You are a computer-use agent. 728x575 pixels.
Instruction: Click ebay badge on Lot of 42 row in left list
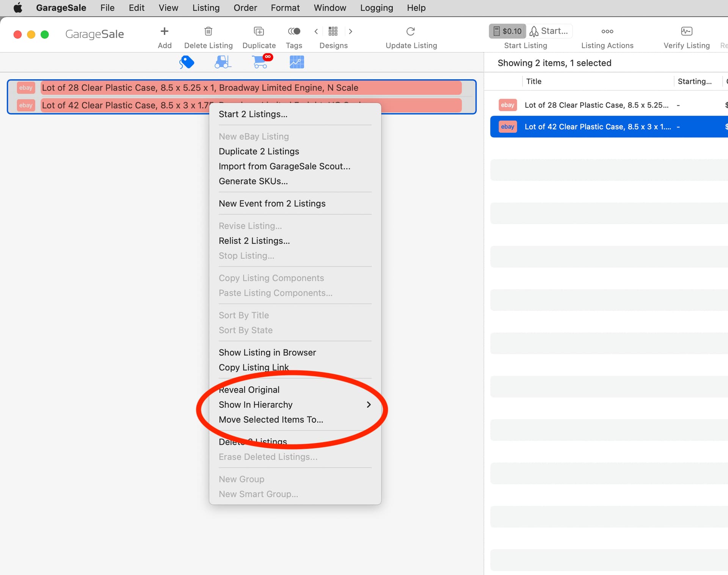click(26, 105)
